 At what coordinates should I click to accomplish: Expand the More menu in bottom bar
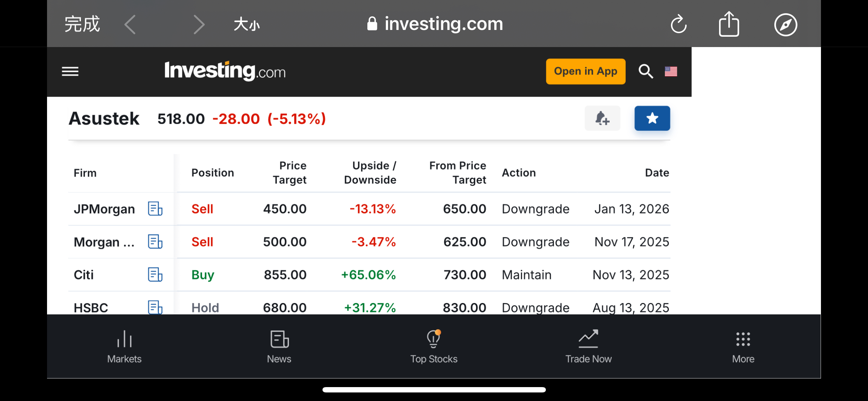[743, 346]
